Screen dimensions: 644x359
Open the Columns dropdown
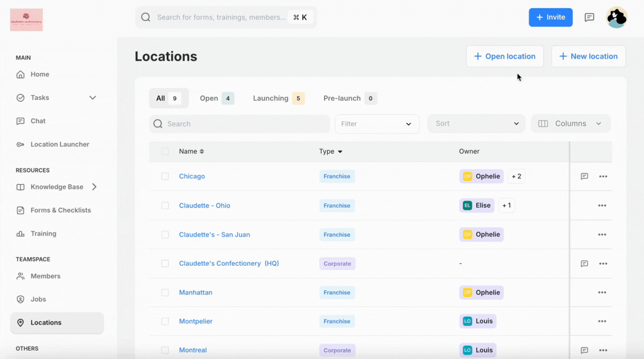(571, 124)
